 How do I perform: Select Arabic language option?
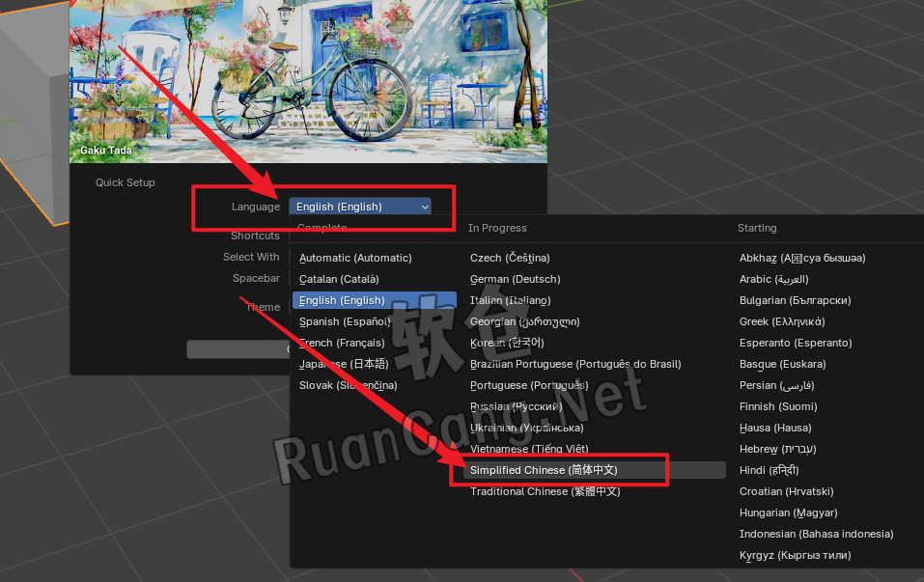click(773, 279)
